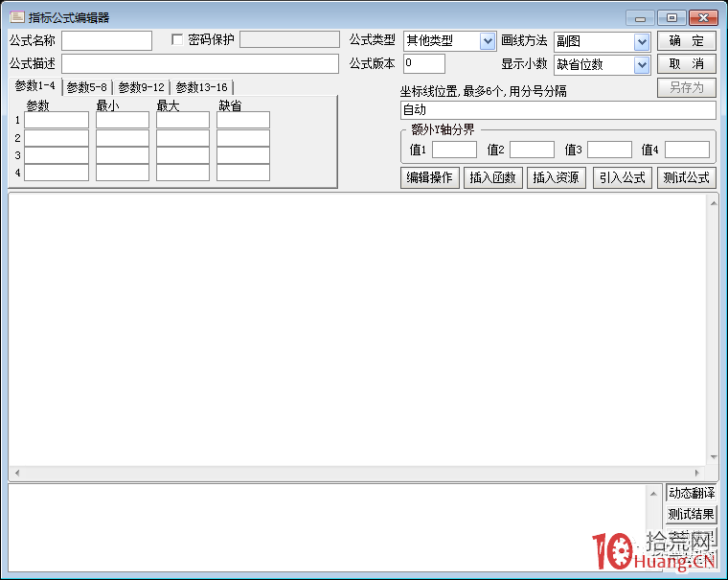Click parameter name field in row 2
Screen dimensions: 728x580
tap(57, 138)
